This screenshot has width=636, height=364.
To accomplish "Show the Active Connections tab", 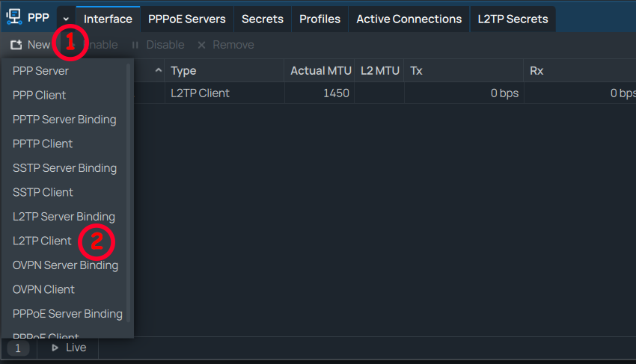I will click(x=409, y=19).
